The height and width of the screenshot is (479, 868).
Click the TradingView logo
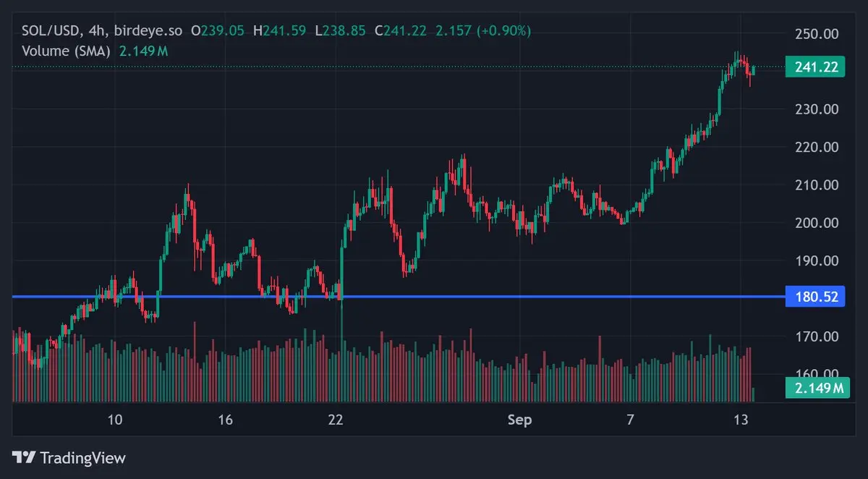[x=69, y=458]
